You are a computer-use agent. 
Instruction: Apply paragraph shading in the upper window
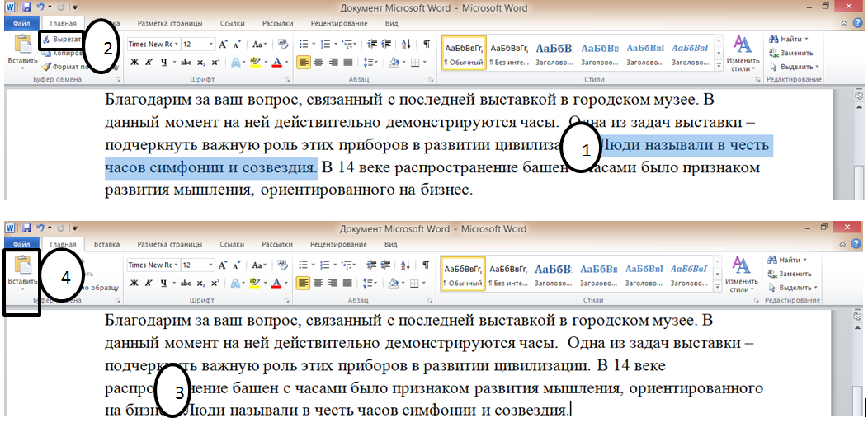[x=394, y=63]
